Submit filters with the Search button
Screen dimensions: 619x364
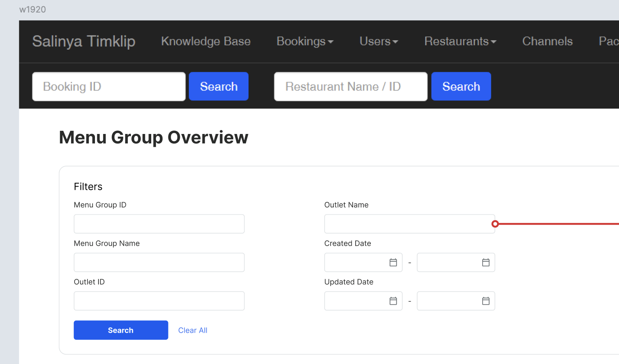121,330
